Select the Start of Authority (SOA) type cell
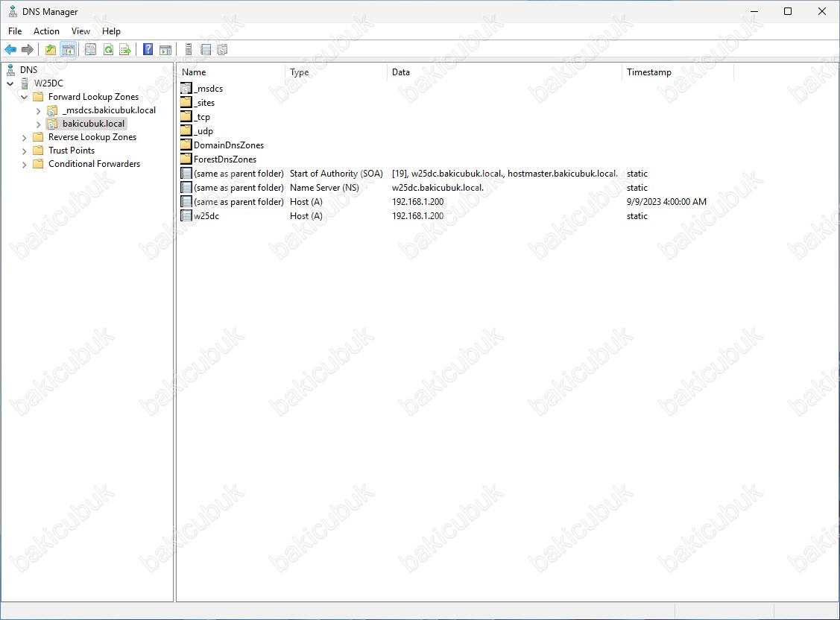 (x=336, y=174)
